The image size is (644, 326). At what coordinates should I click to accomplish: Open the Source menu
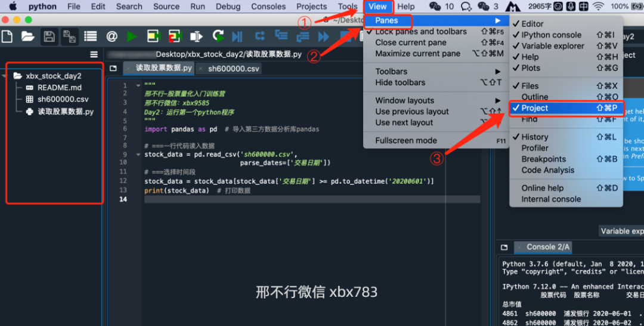click(166, 6)
